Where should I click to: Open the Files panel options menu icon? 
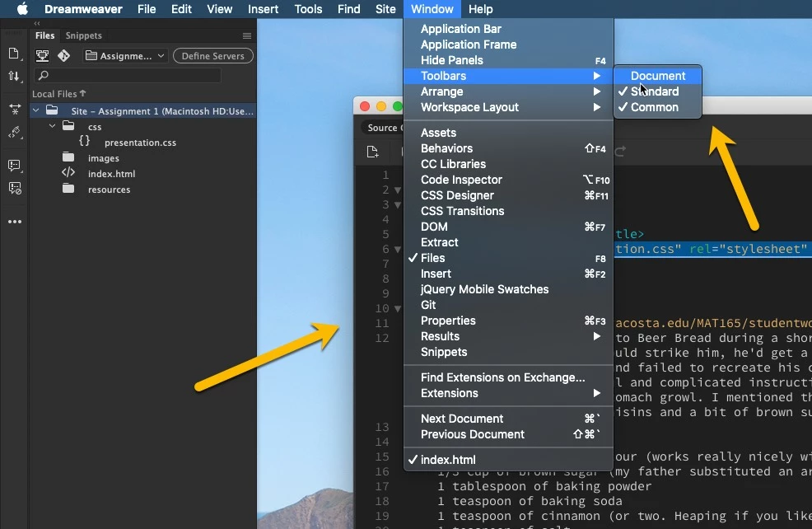[x=247, y=35]
